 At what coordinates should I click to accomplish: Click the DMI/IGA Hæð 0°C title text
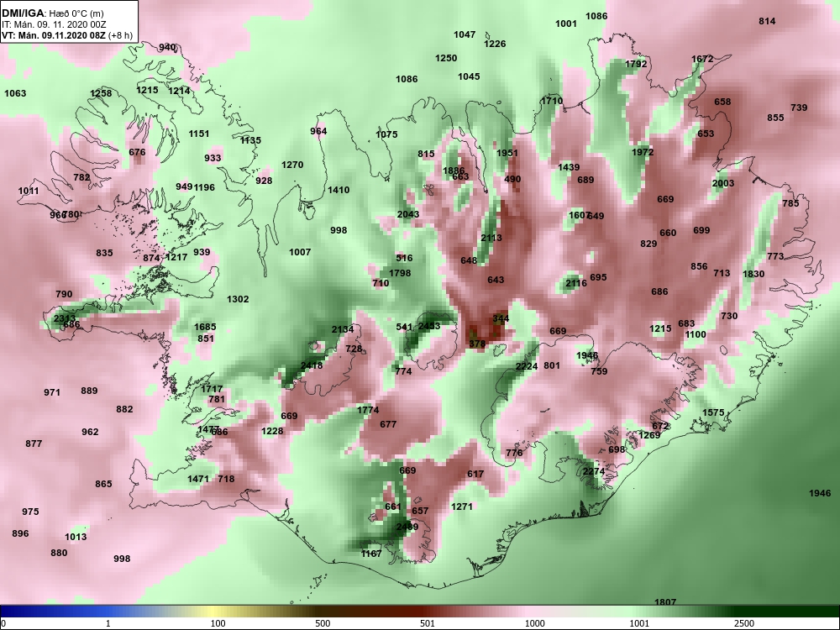click(52, 13)
